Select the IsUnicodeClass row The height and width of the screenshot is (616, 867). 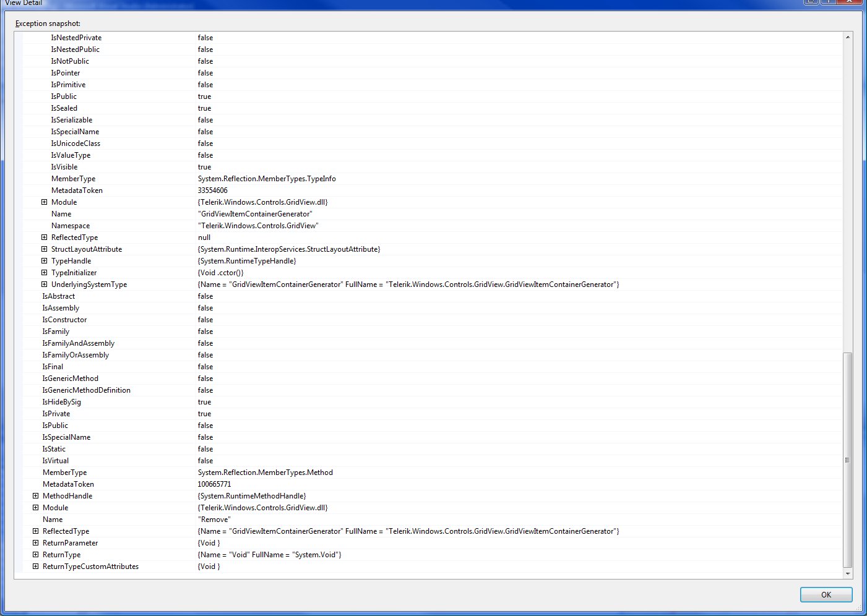pos(432,143)
